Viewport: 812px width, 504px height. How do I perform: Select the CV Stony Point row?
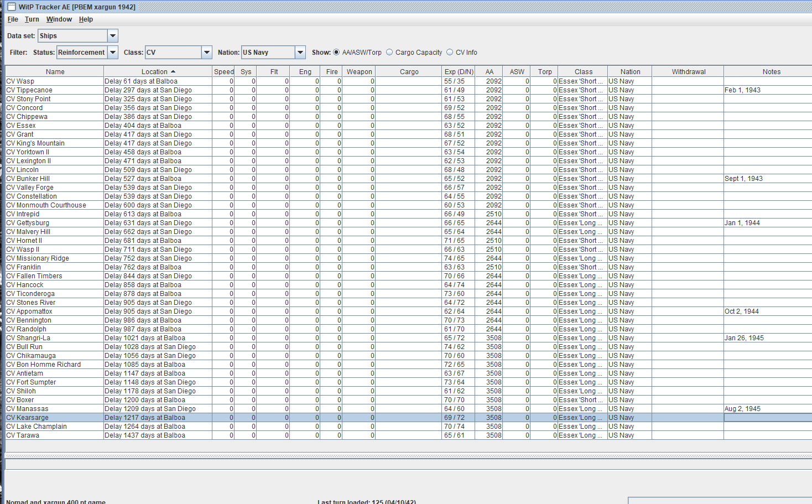click(x=409, y=99)
